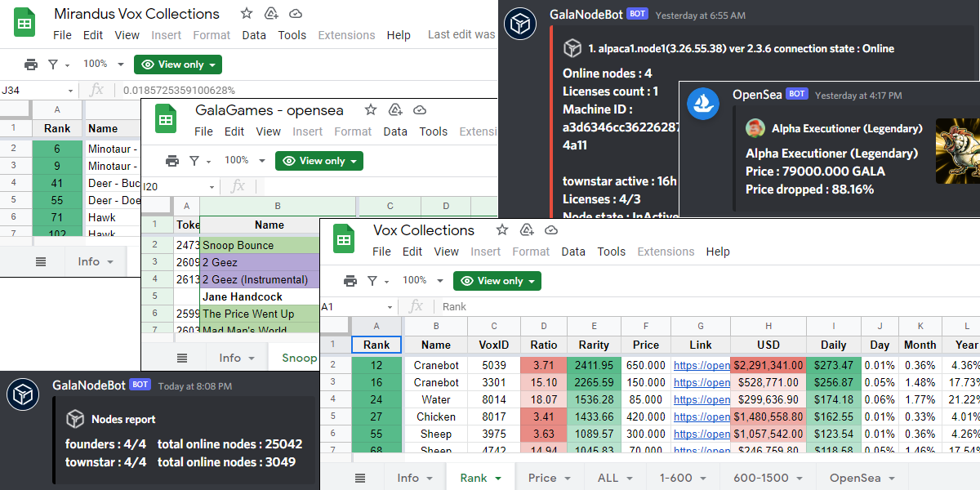
Task: Check the cloud status icon beside the Vox Collections title
Action: pyautogui.click(x=550, y=230)
